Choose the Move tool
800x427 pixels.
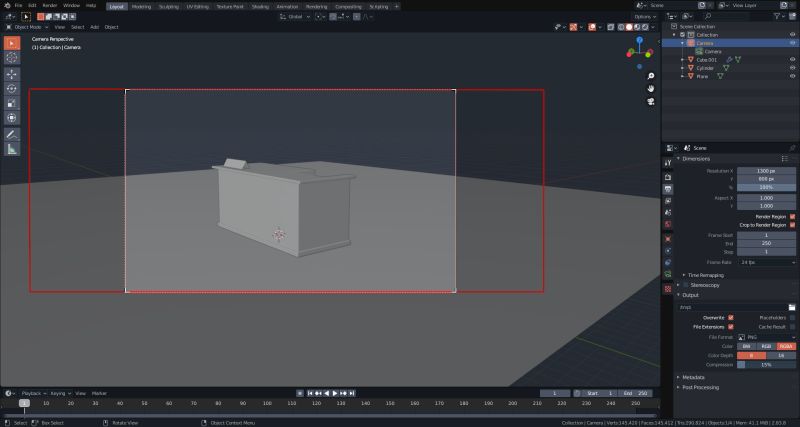click(x=12, y=74)
